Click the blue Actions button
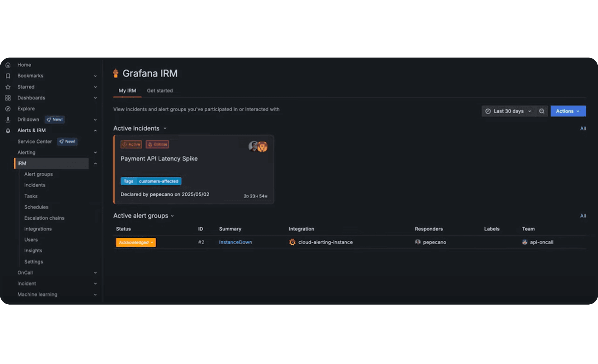 click(x=568, y=111)
